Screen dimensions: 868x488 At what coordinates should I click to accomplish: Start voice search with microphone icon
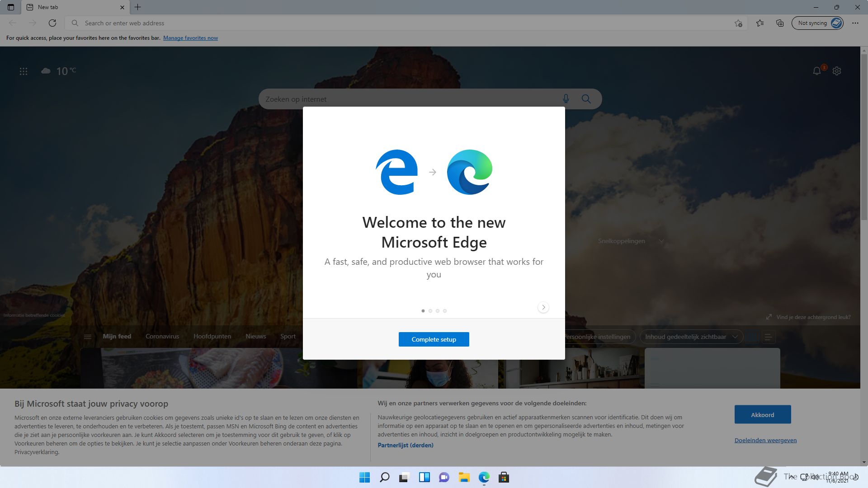(566, 99)
